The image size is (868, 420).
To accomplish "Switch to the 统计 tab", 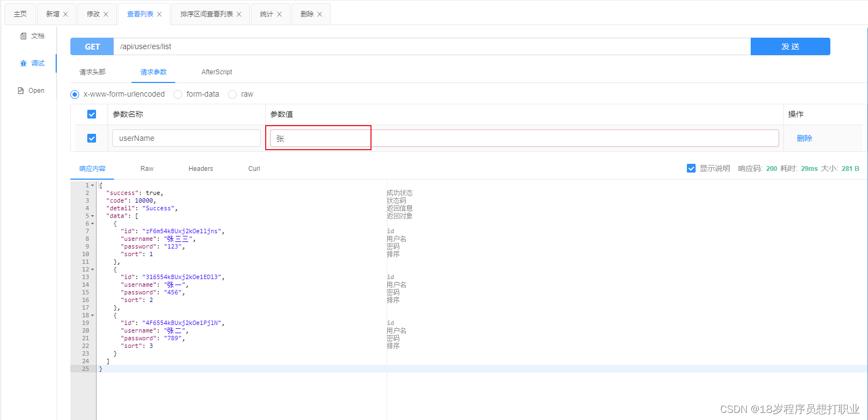I will pyautogui.click(x=267, y=14).
